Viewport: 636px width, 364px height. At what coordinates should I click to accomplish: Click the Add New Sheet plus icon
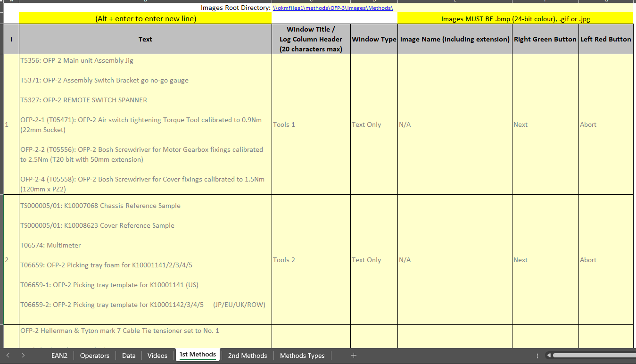click(354, 356)
